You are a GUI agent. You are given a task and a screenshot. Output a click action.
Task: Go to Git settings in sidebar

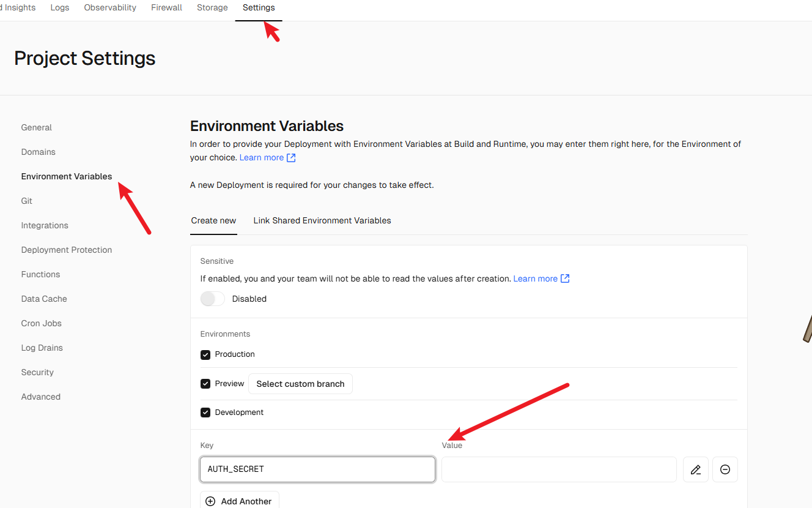(x=27, y=201)
